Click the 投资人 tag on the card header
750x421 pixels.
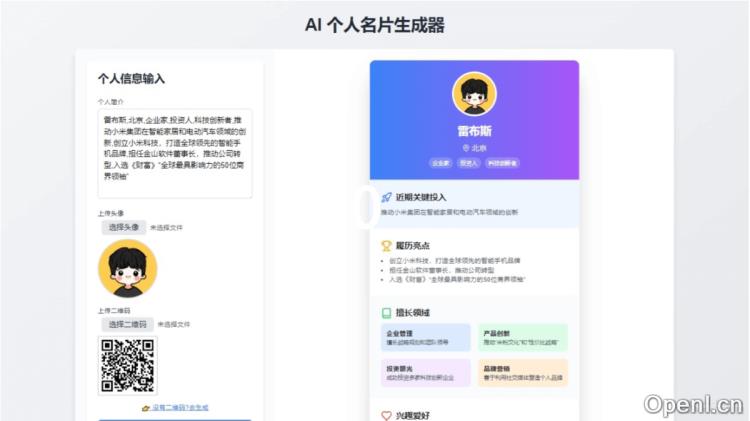(469, 162)
